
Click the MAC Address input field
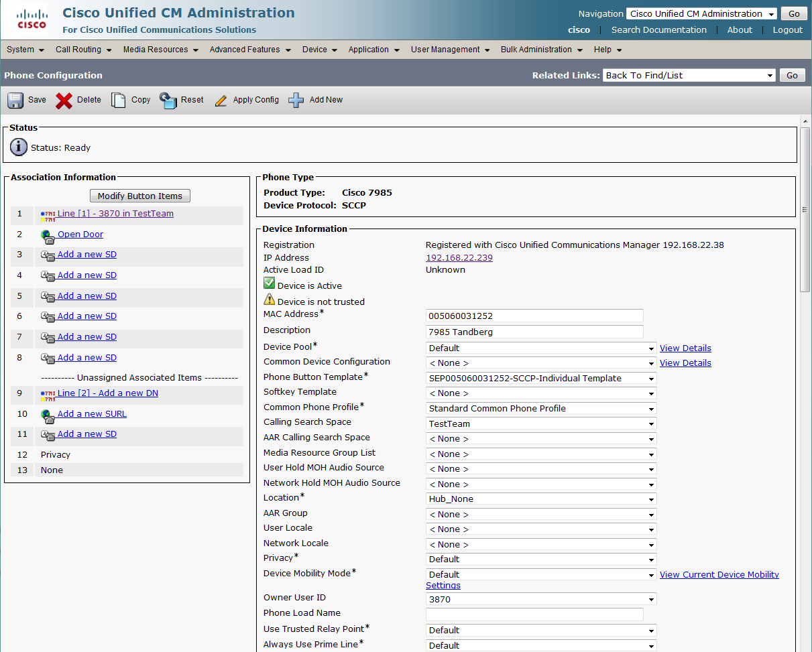534,316
